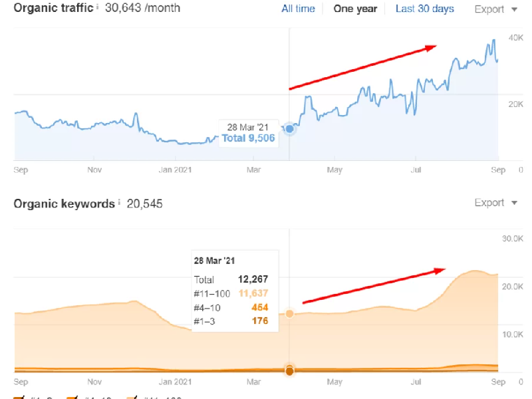Click the red trend arrow on traffic chart
Screen dimensions: 532x399
coord(362,67)
